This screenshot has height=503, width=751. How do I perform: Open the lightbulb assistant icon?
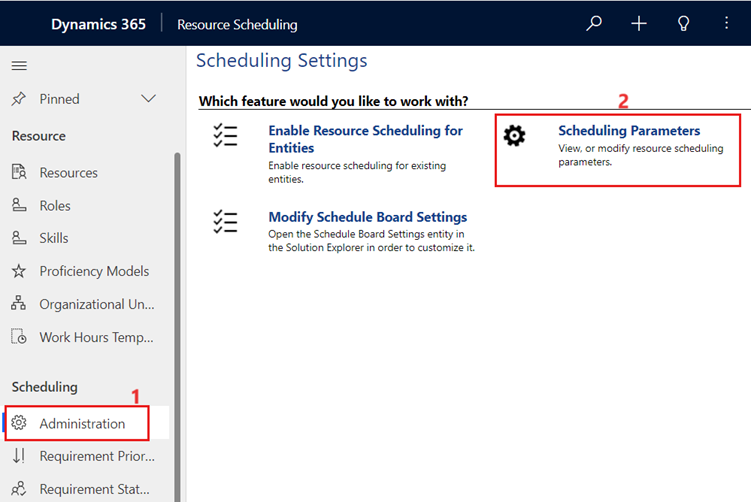[683, 23]
